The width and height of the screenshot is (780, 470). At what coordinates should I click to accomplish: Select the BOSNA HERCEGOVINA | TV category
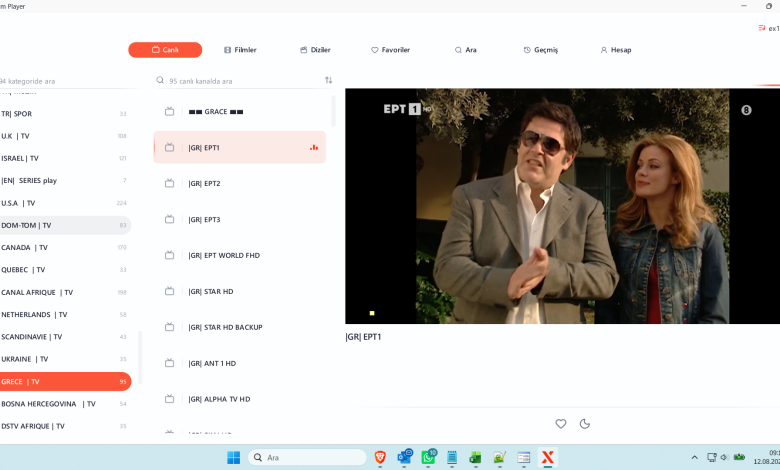(65, 404)
